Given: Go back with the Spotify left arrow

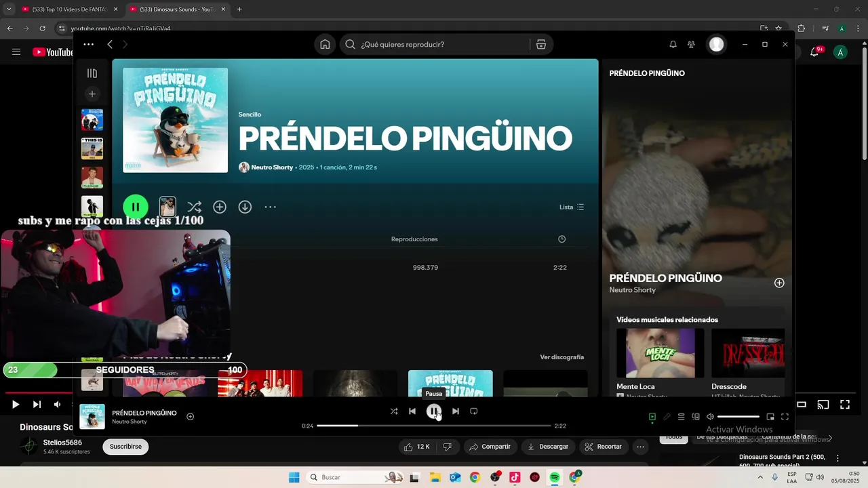Looking at the screenshot, I should 110,44.
